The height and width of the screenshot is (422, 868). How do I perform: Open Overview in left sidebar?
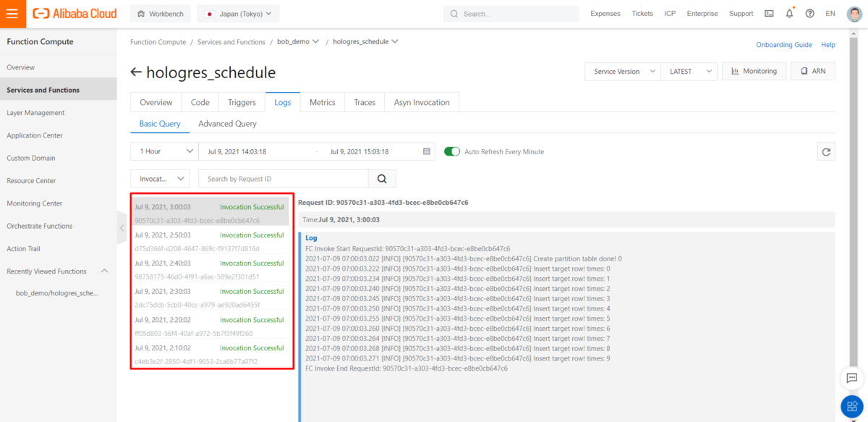coord(58,67)
